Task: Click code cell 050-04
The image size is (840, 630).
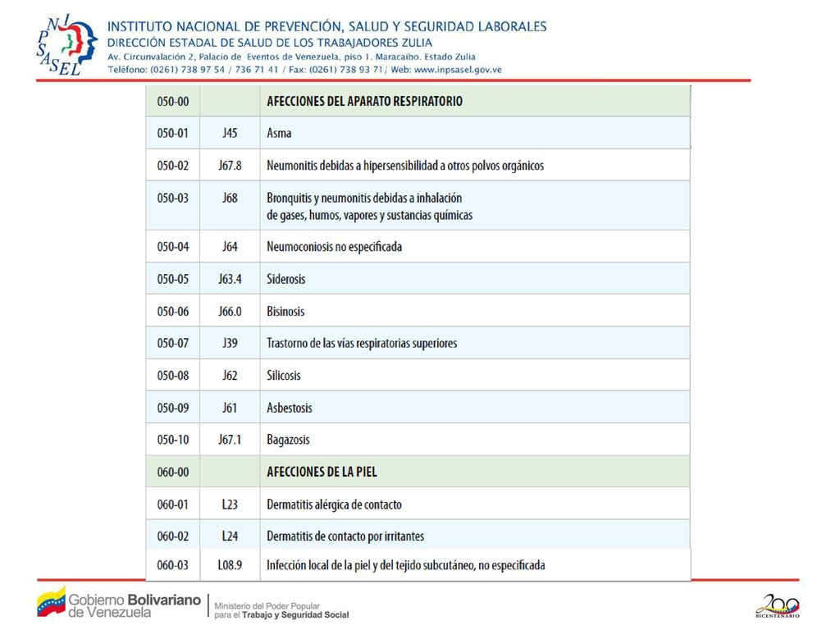Action: (x=172, y=246)
